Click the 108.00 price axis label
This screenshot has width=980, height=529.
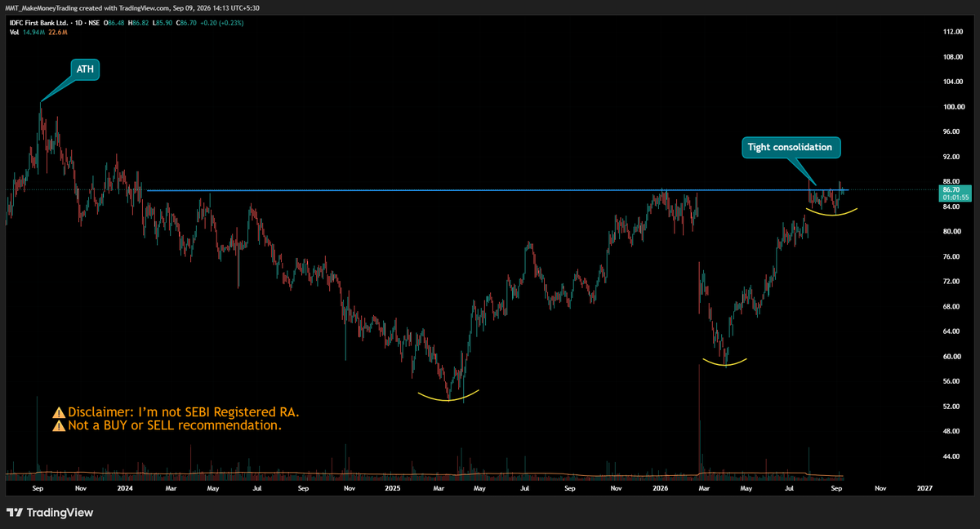pos(955,57)
